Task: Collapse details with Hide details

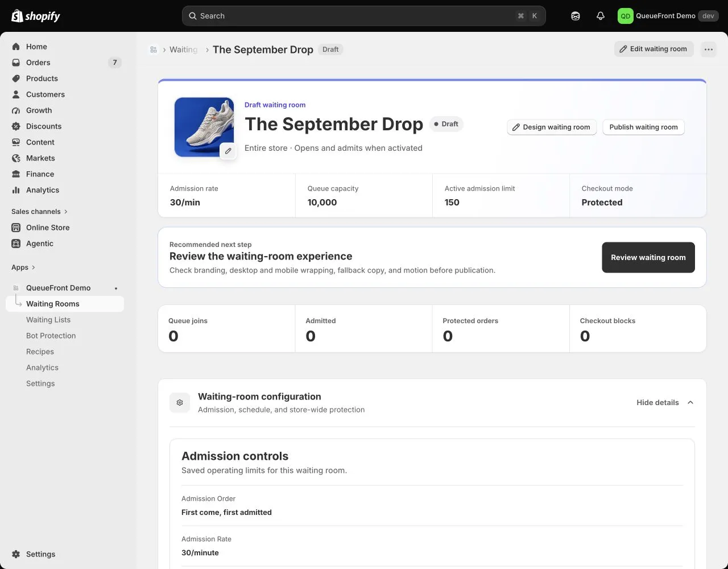Action: [665, 402]
